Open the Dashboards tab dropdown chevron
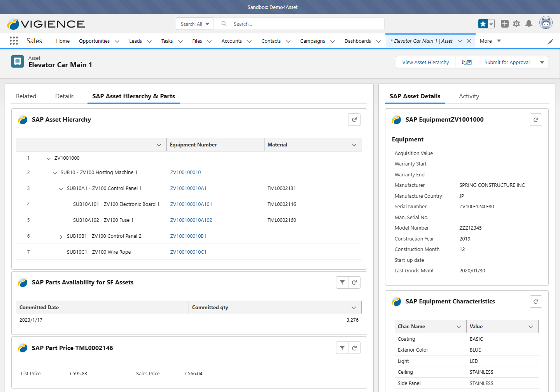Viewport: 560px width, 392px height. (x=378, y=41)
